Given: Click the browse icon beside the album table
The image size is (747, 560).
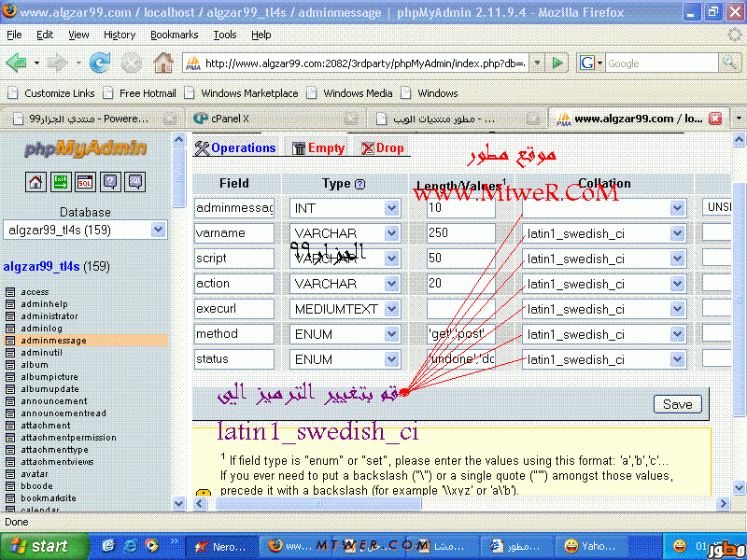Looking at the screenshot, I should click(11, 365).
